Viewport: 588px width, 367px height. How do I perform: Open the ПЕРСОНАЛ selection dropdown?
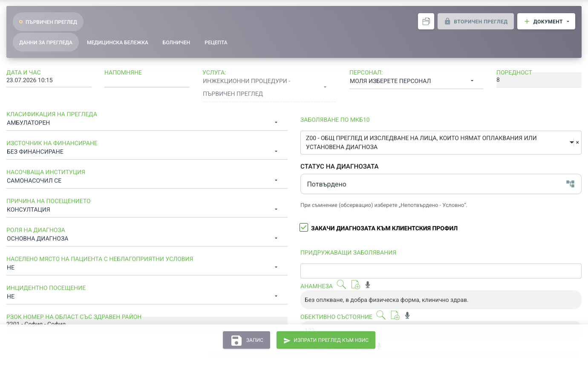416,81
